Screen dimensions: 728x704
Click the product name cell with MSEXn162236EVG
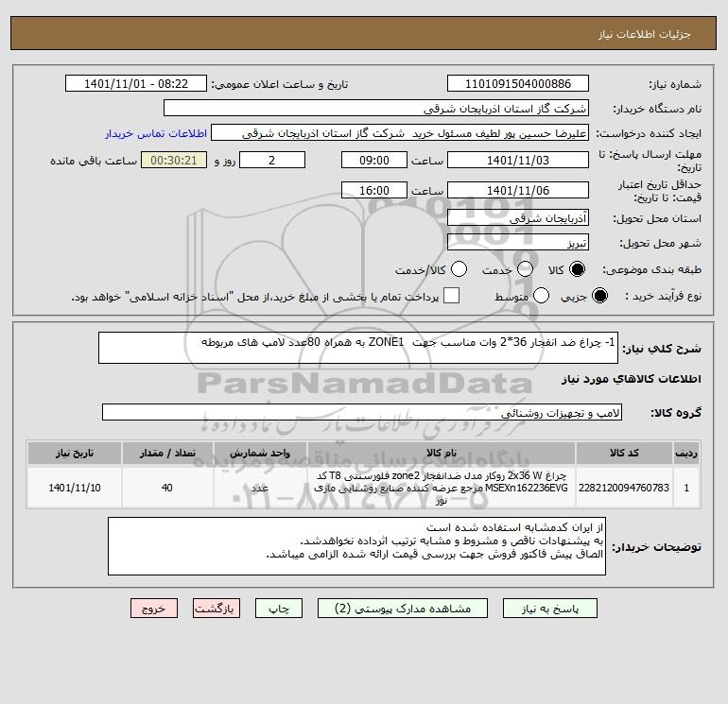[442, 488]
